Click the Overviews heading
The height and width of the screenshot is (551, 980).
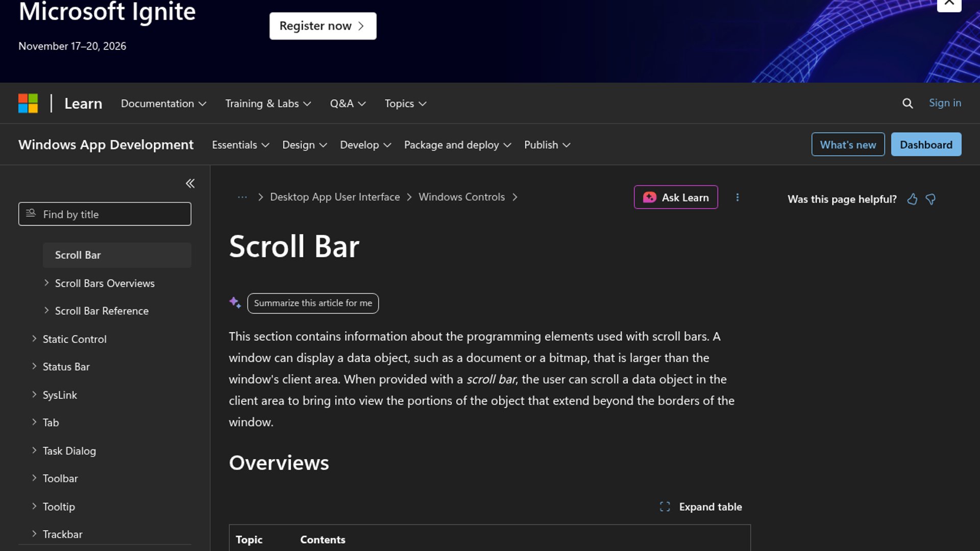point(279,463)
